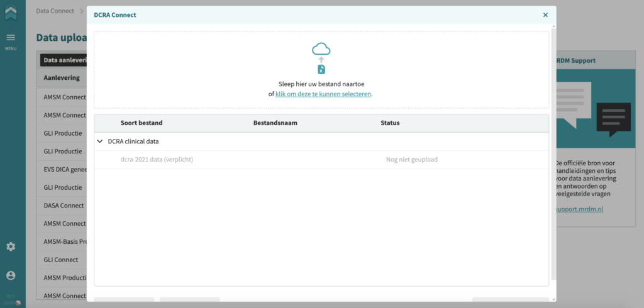The image size is (644, 308).
Task: Select the GLI Connect row in background list
Action: coord(61,260)
